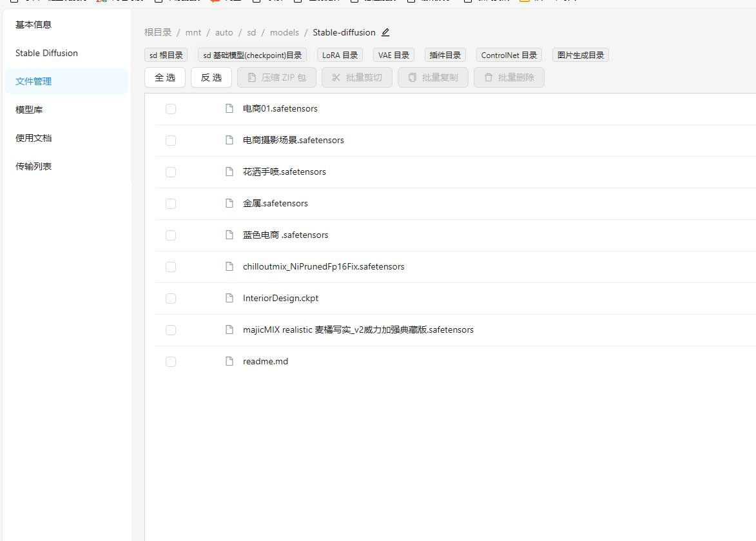This screenshot has height=541, width=756.
Task: Open the LoRA 目录 shortcut
Action: 340,55
